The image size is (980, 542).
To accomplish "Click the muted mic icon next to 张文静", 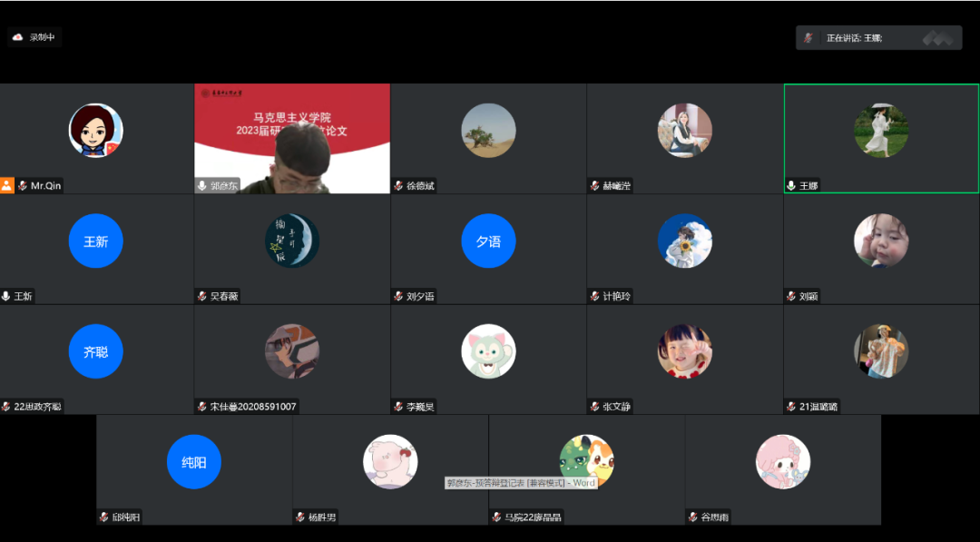I will click(x=594, y=407).
